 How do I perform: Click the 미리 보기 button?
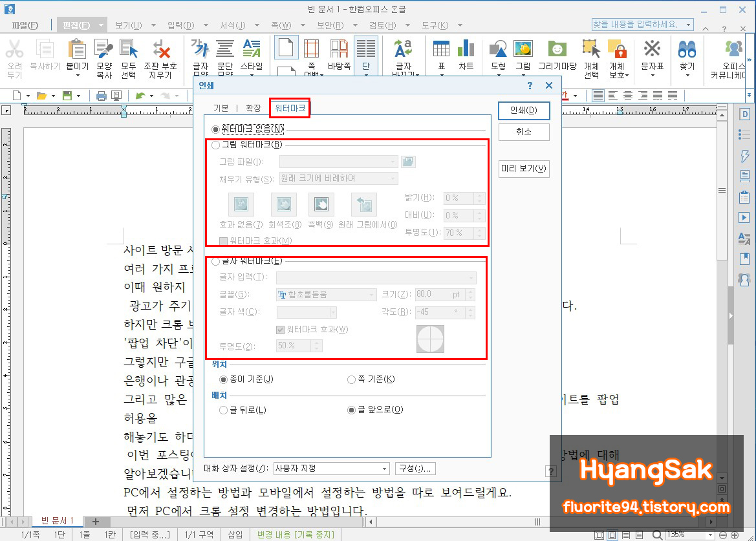coord(524,169)
